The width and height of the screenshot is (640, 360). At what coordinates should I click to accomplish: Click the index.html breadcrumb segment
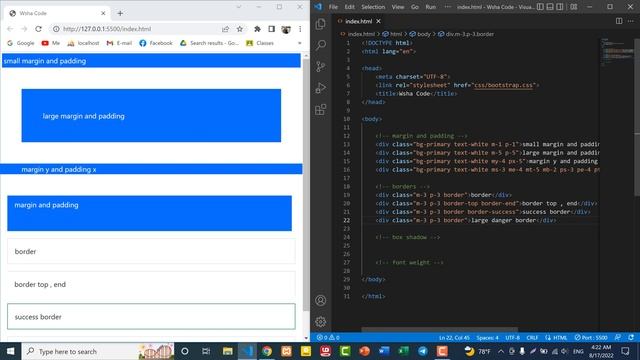point(361,34)
